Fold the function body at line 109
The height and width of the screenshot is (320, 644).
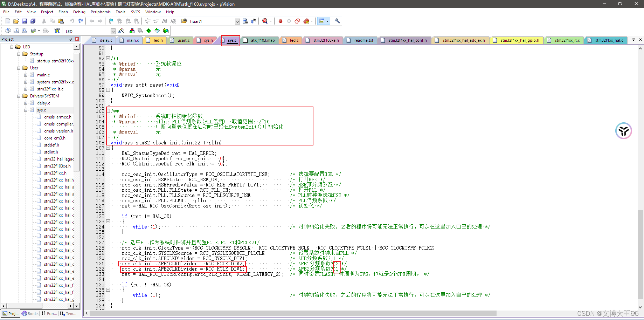point(108,148)
